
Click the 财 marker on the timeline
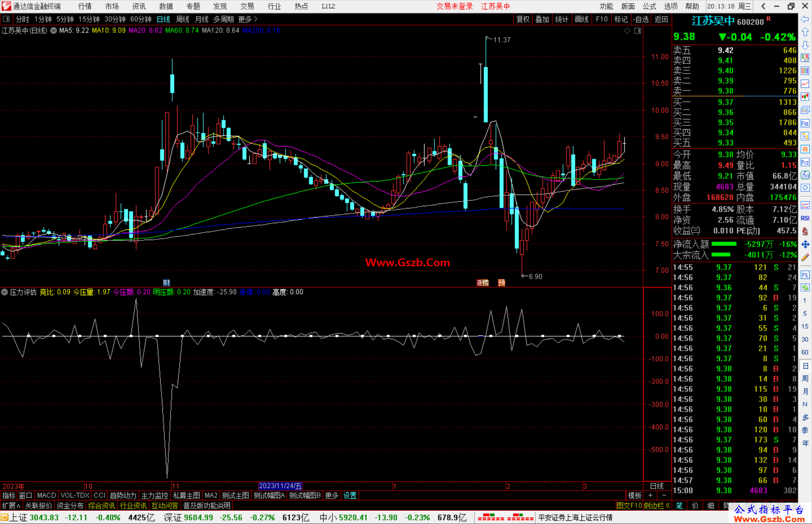[x=167, y=283]
